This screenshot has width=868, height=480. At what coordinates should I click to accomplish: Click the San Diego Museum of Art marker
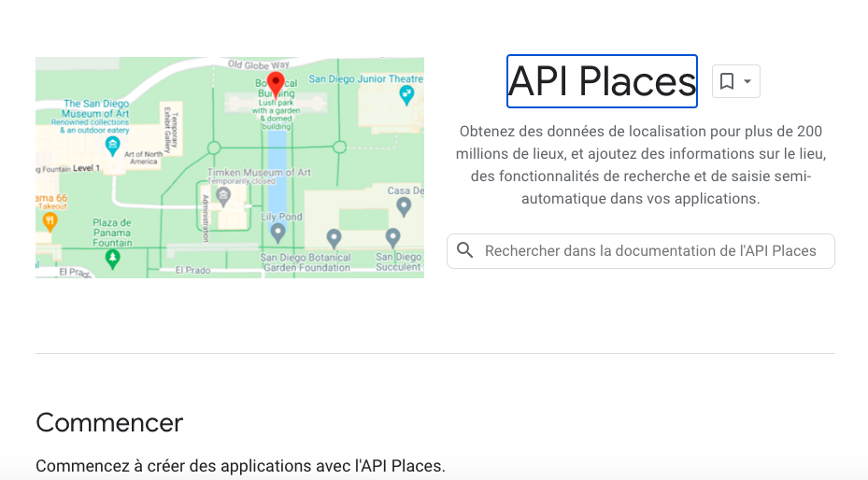pyautogui.click(x=113, y=145)
